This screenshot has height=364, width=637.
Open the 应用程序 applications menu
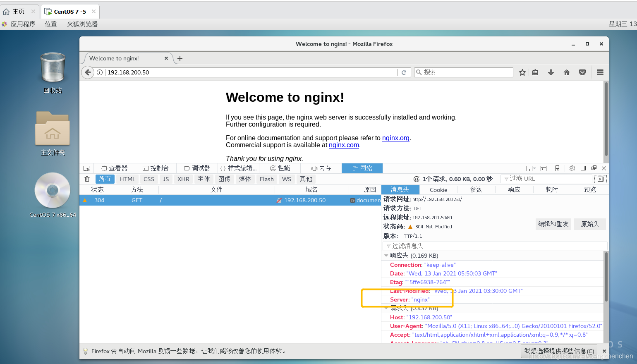(23, 24)
